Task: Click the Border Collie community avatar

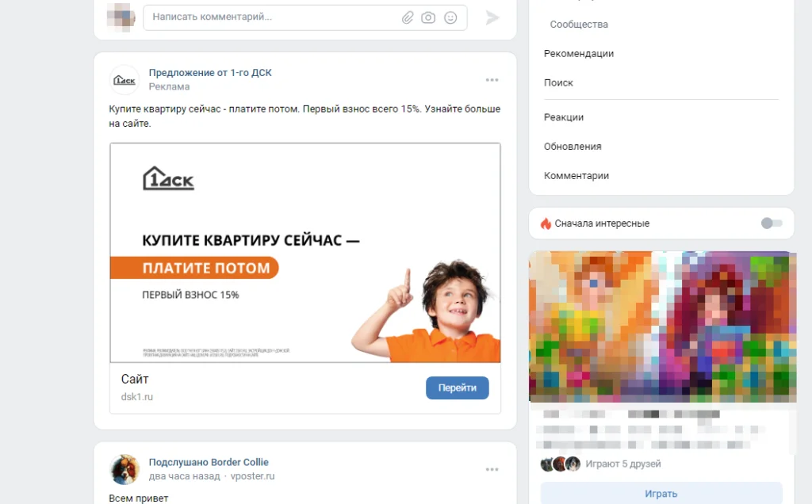Action: [124, 469]
